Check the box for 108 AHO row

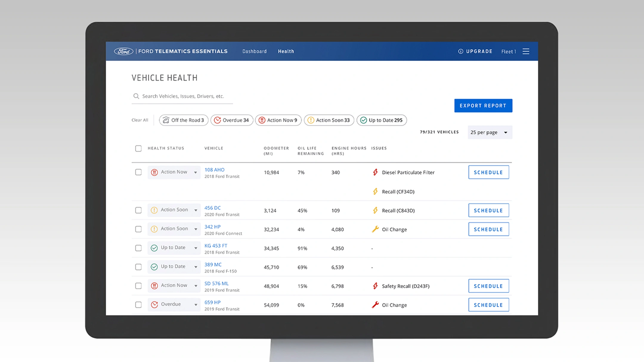[138, 172]
